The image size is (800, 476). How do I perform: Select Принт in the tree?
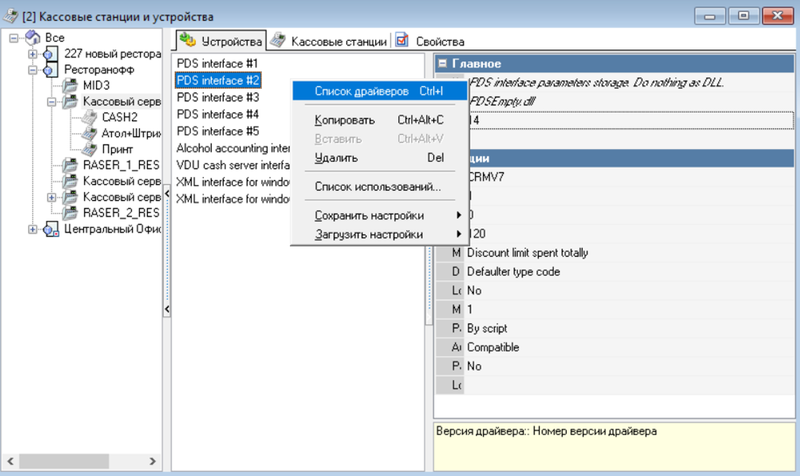[117, 149]
